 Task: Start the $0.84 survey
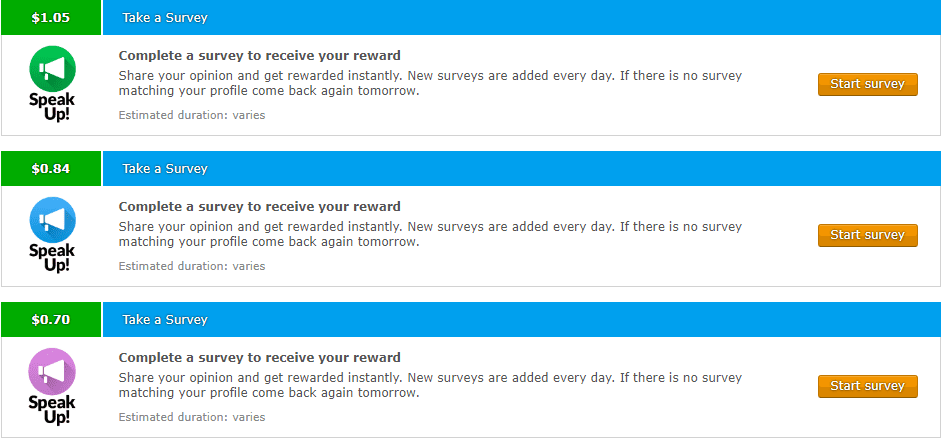[x=868, y=235]
